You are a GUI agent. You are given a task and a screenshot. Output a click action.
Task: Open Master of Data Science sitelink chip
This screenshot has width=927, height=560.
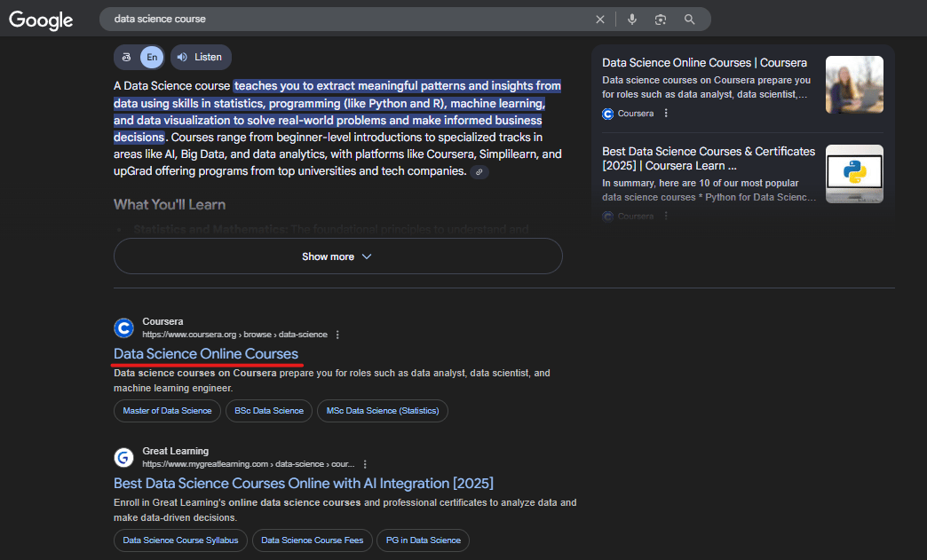(167, 411)
